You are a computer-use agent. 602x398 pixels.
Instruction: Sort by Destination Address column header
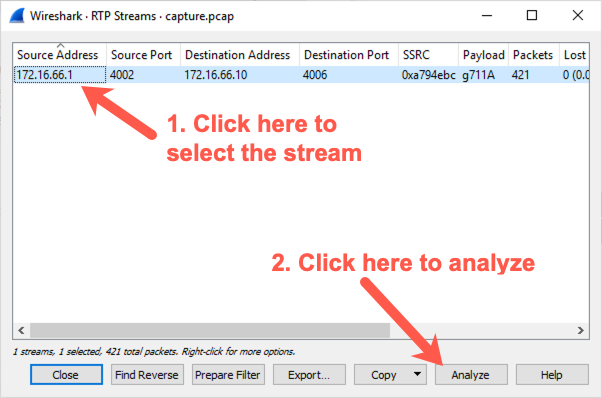[x=240, y=55]
